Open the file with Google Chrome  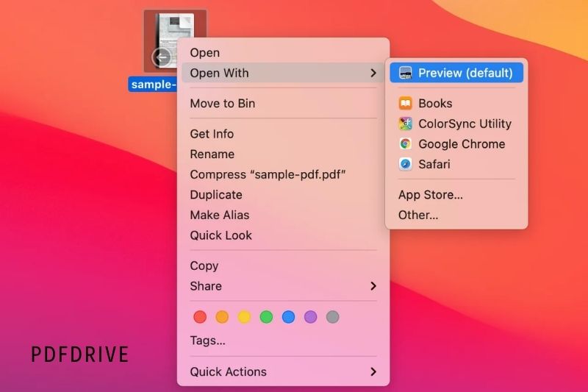click(456, 143)
